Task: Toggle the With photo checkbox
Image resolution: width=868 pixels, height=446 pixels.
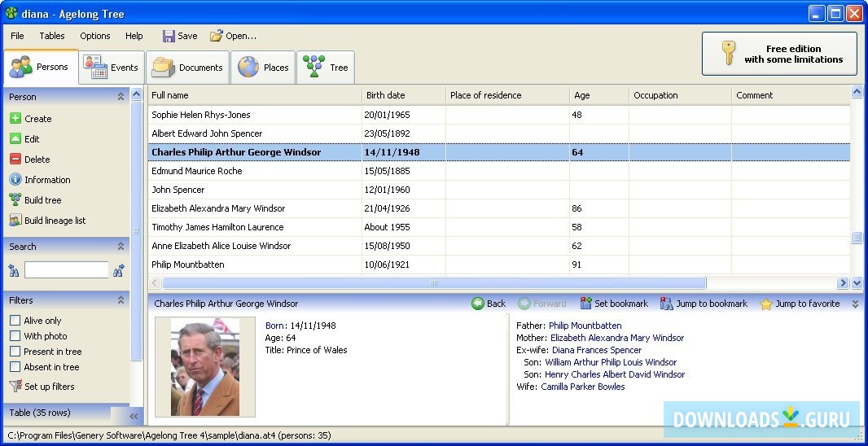Action: pyautogui.click(x=15, y=336)
